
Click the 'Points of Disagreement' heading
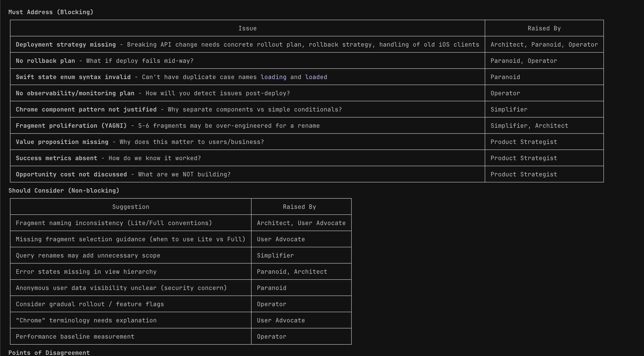pyautogui.click(x=49, y=353)
